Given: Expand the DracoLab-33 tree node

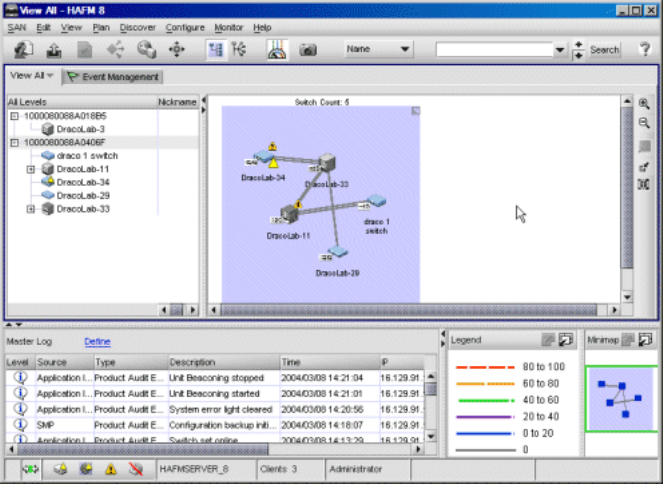Looking at the screenshot, I should click(x=31, y=209).
